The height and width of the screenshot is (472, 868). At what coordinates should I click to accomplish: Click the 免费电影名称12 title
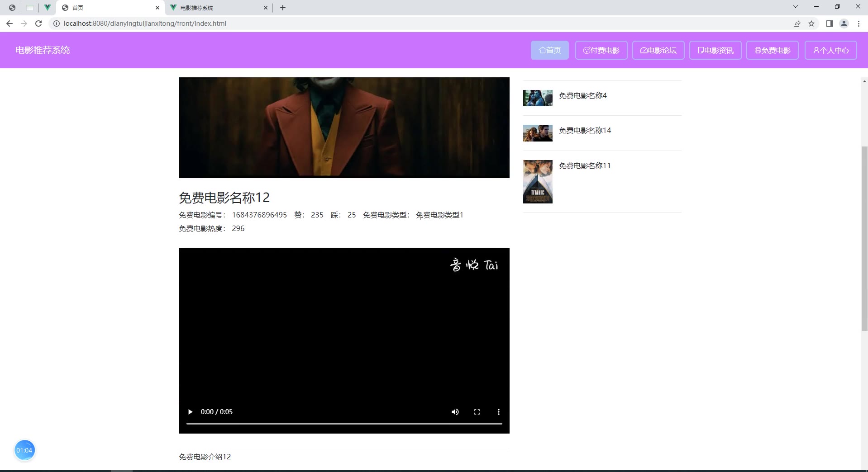(224, 198)
